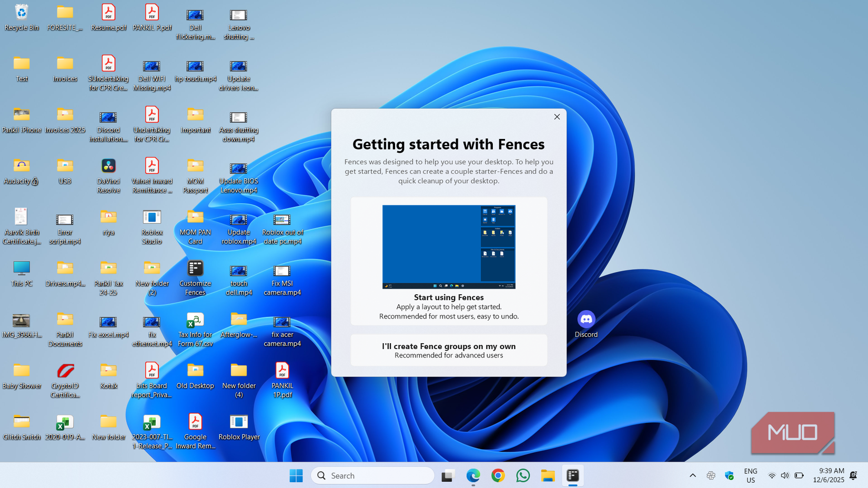Open Google Chrome from the taskbar
The width and height of the screenshot is (868, 488).
(x=498, y=475)
